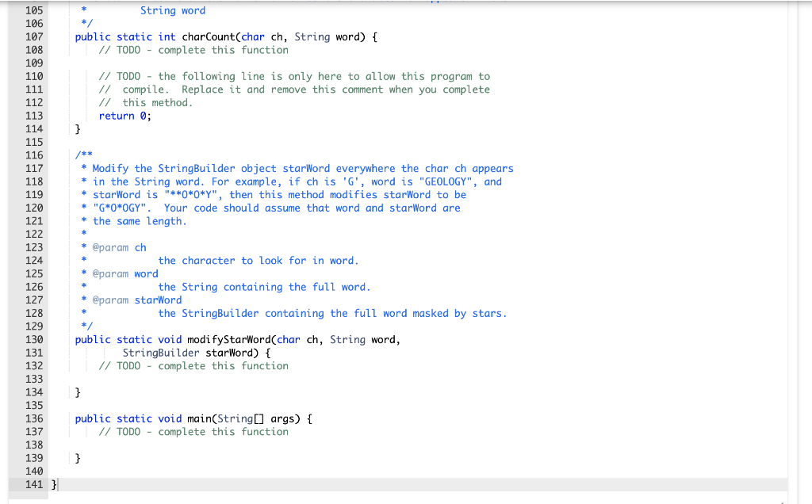Place cursor in the charCount method name

point(208,36)
